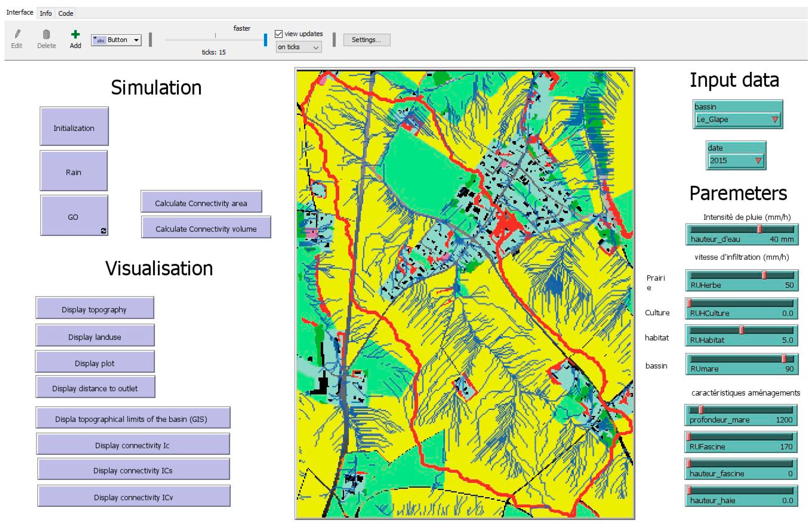This screenshot has width=812, height=525.
Task: Switch to the Code tab
Action: [65, 13]
